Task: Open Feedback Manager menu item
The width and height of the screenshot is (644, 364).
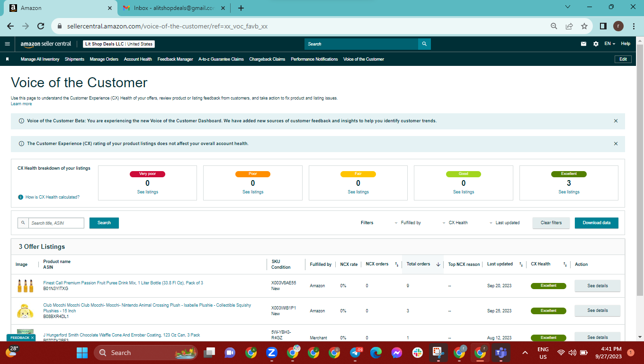Action: (x=175, y=59)
